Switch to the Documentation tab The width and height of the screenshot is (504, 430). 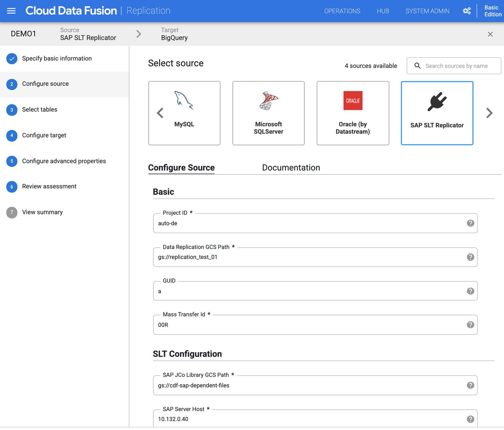pyautogui.click(x=291, y=168)
